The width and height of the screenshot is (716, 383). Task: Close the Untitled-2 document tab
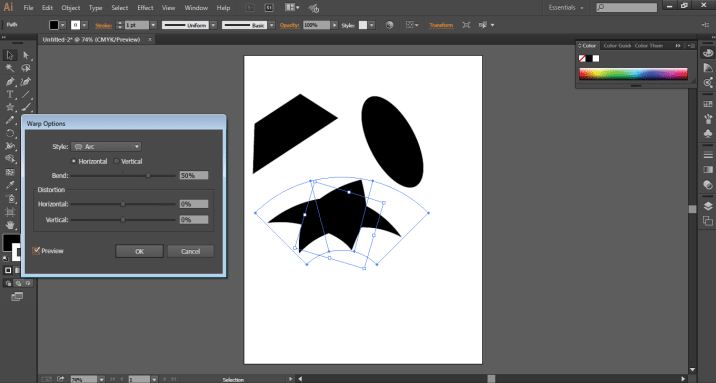point(150,40)
